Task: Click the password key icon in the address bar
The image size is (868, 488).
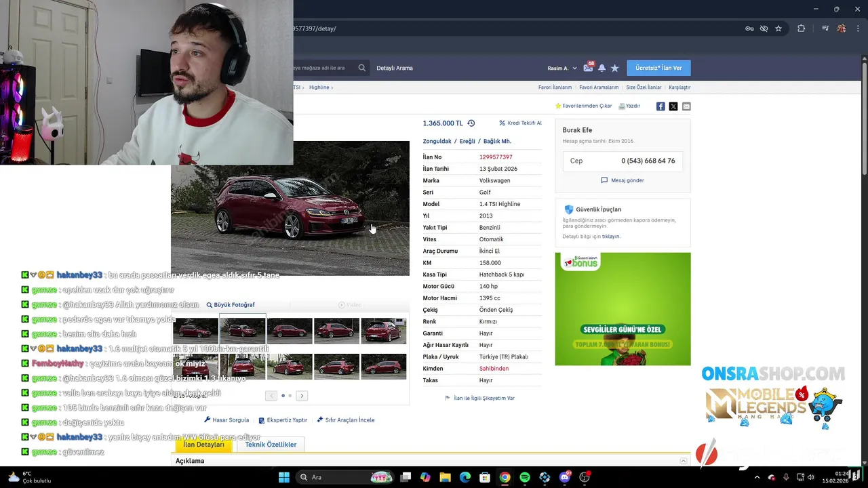Action: click(749, 28)
